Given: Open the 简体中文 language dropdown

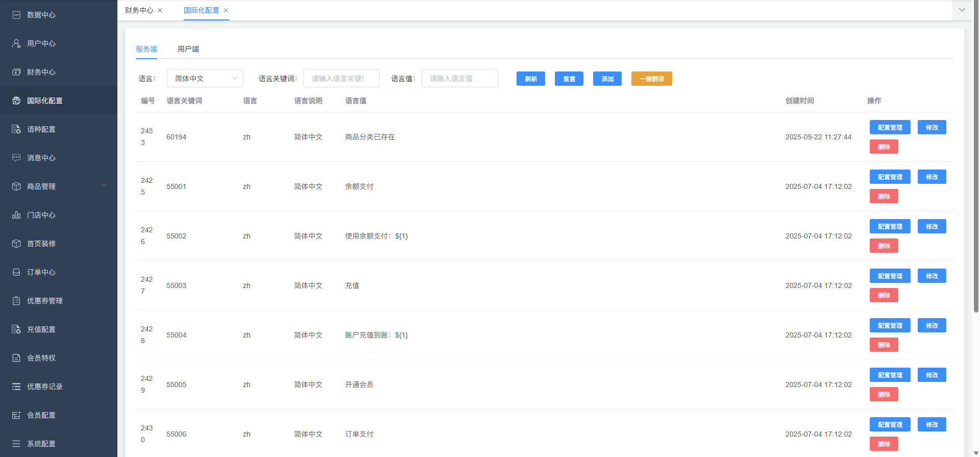Looking at the screenshot, I should click(x=205, y=78).
